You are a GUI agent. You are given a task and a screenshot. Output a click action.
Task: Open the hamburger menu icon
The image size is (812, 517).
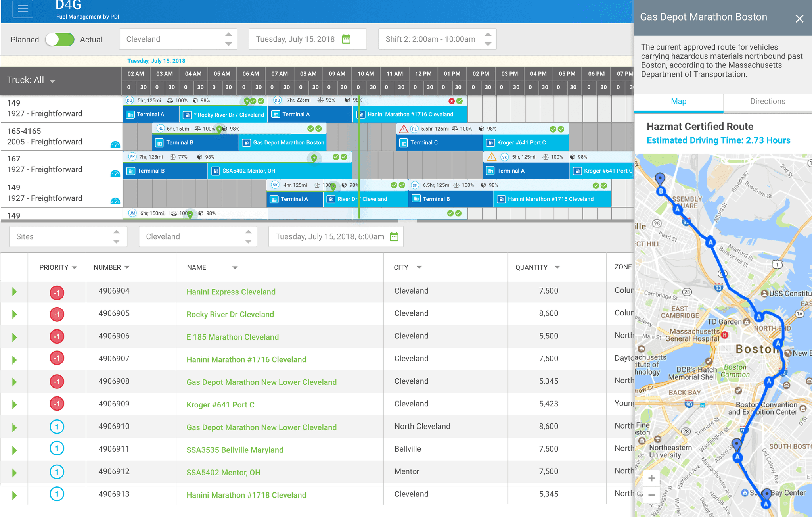point(23,9)
